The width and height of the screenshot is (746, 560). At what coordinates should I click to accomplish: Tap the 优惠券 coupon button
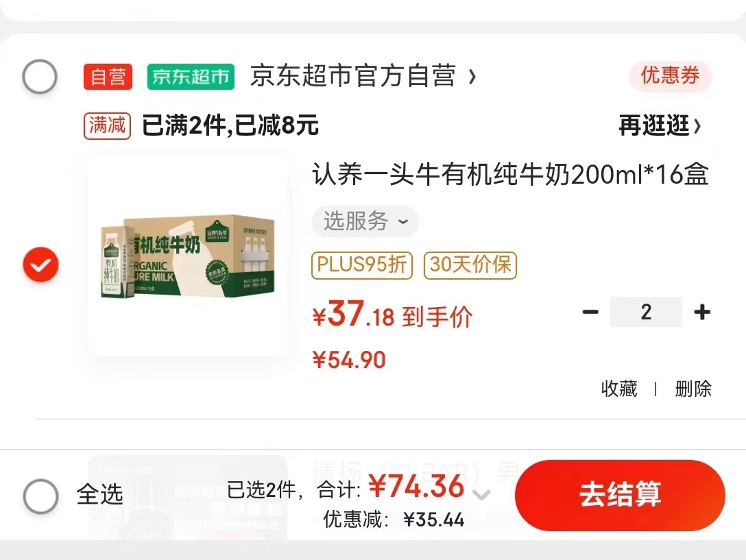671,75
